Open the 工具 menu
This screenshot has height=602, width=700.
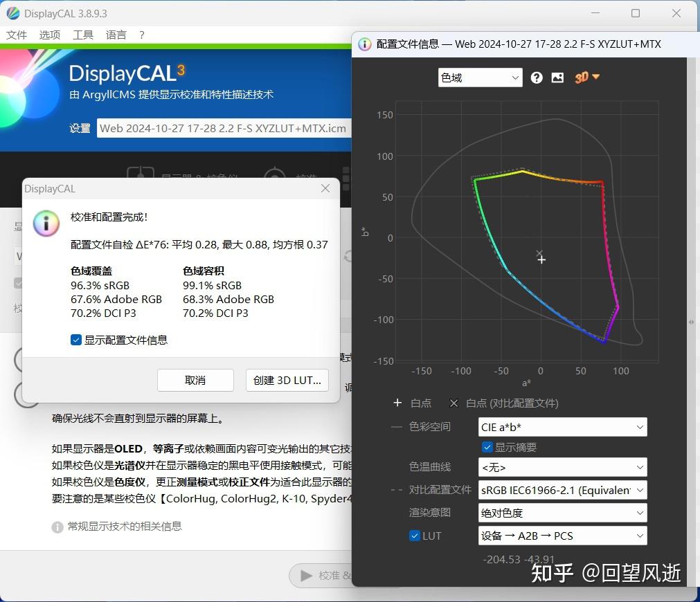[83, 35]
